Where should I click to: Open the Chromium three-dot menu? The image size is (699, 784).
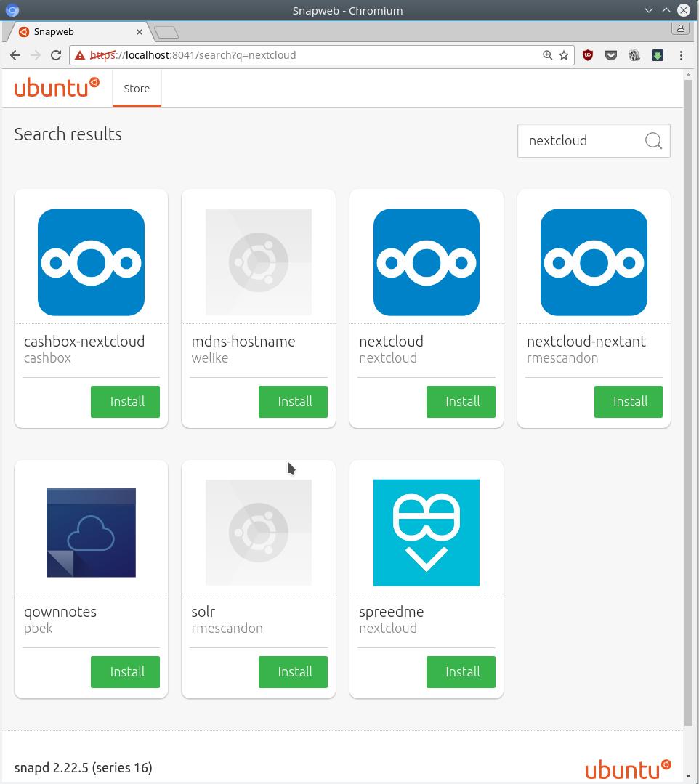pos(681,55)
